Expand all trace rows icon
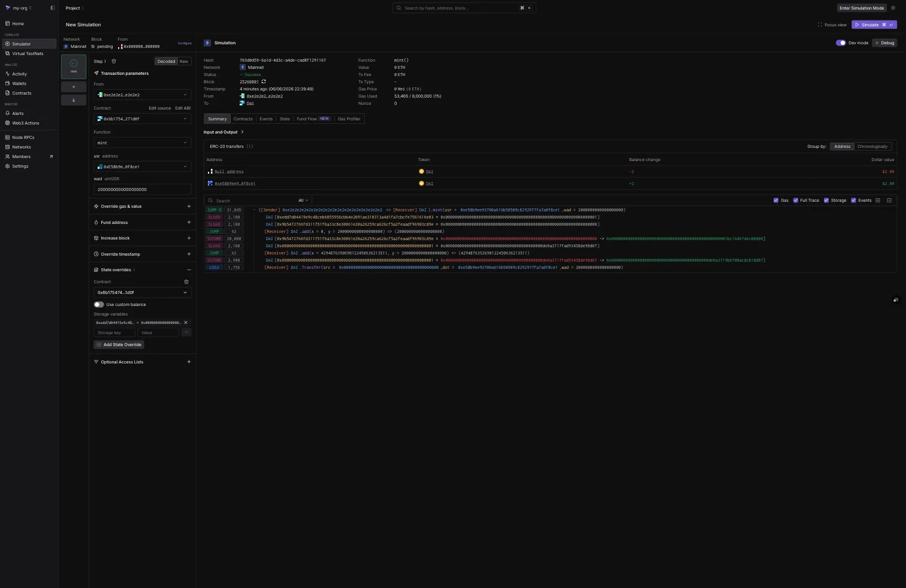906x588 pixels. pos(878,200)
